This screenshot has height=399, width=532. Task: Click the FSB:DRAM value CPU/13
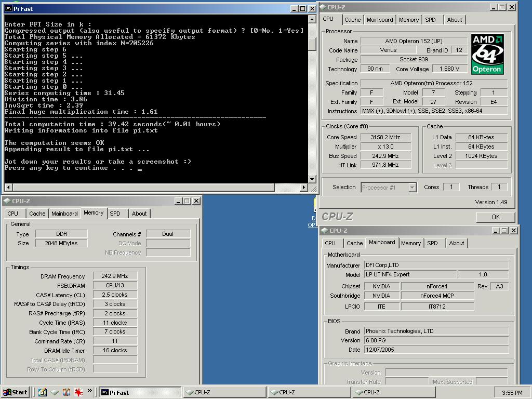pos(115,285)
